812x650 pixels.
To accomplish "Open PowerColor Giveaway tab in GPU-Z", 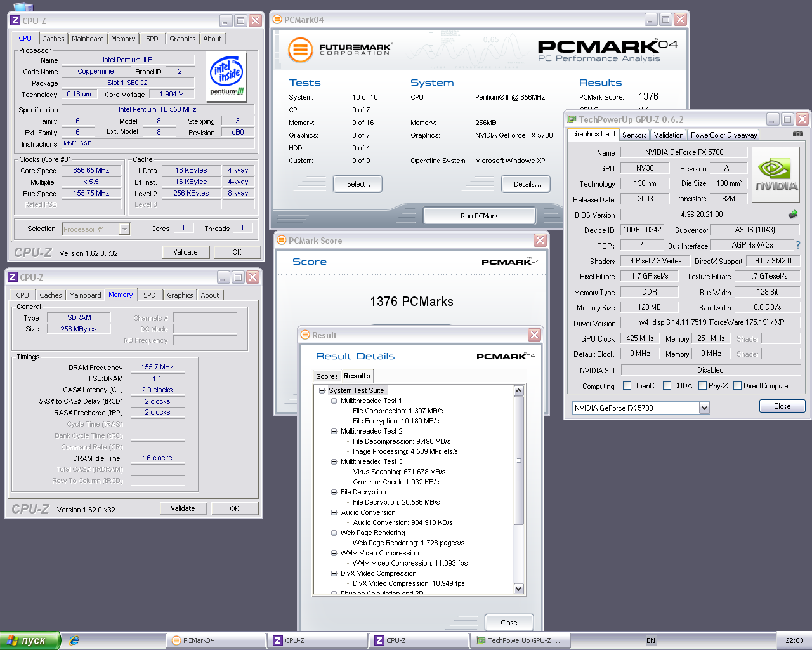I will click(724, 135).
